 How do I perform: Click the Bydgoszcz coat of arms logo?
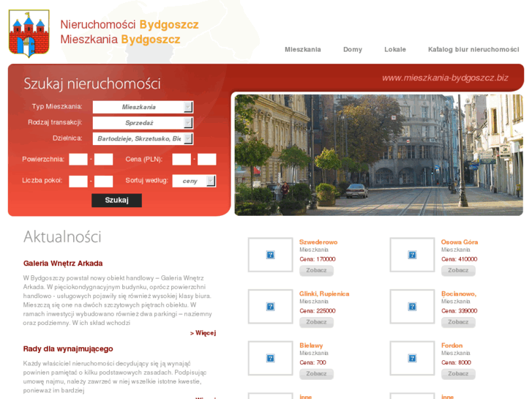click(29, 33)
